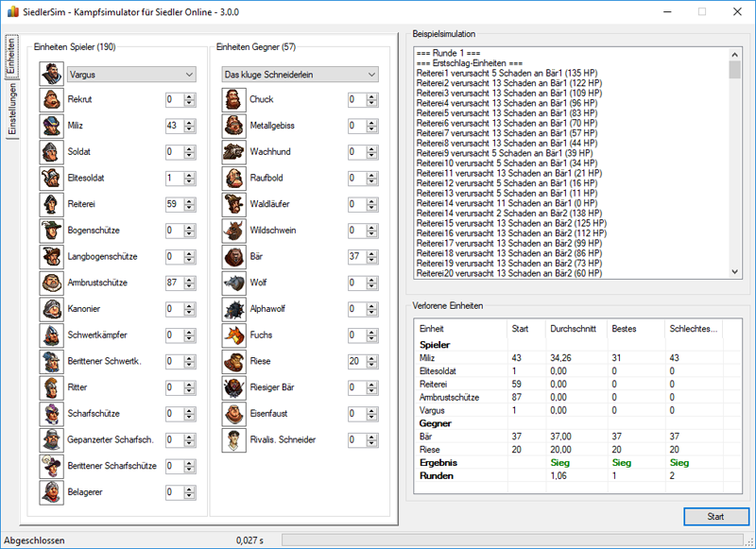Select the Rekrut unit icon

click(x=52, y=99)
